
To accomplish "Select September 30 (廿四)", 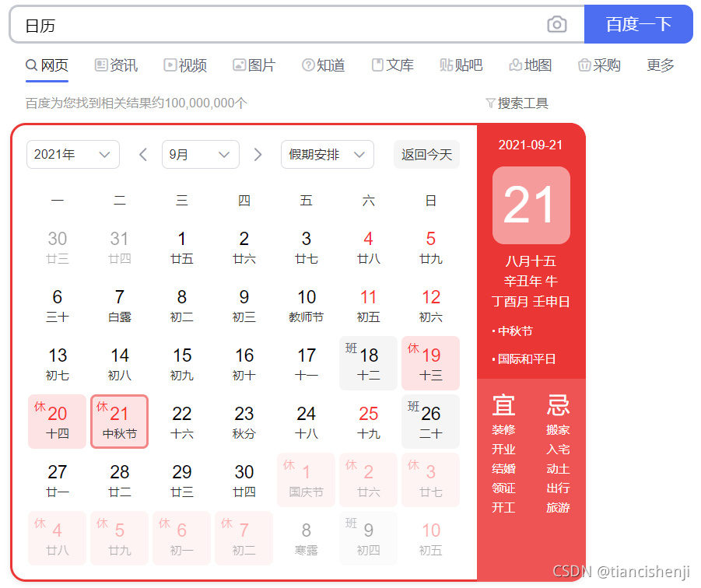I will (244, 480).
